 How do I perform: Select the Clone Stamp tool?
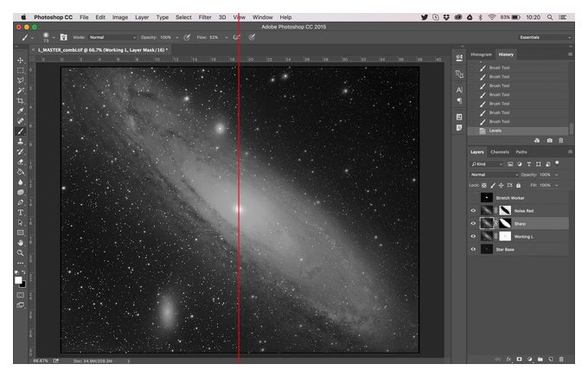pyautogui.click(x=20, y=142)
